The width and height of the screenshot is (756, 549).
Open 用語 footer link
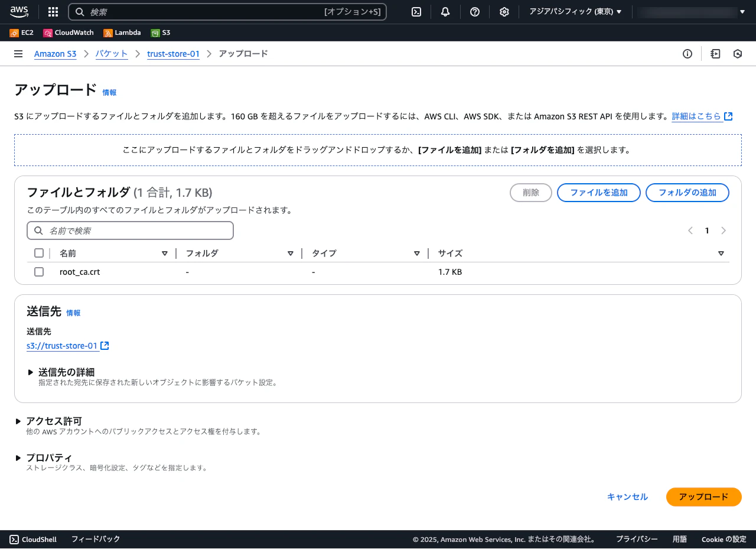coord(680,539)
